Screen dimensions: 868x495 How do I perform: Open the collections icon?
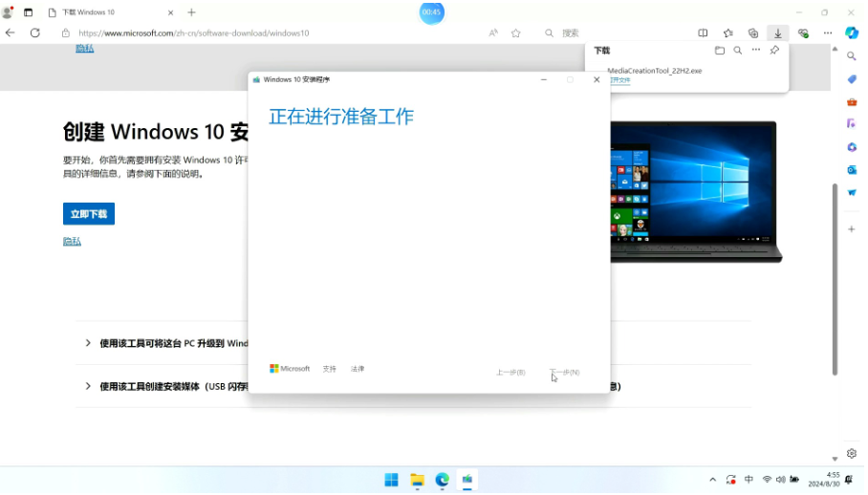pos(753,33)
